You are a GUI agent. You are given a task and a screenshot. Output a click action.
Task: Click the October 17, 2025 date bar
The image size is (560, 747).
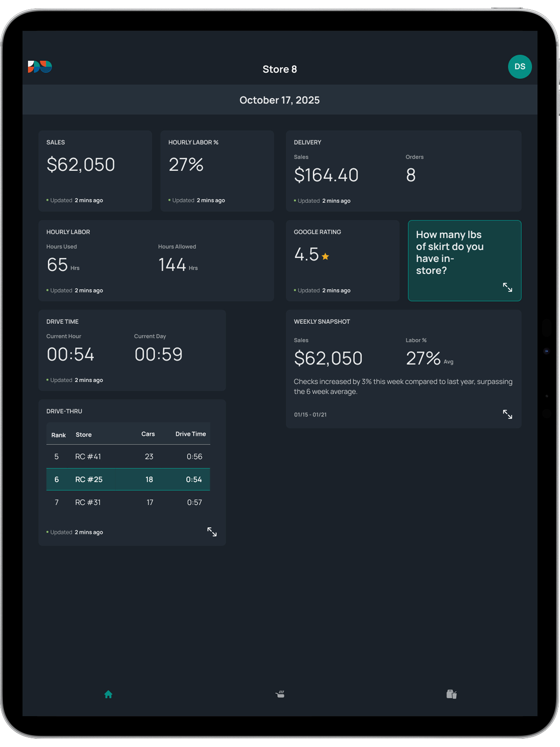click(x=280, y=100)
